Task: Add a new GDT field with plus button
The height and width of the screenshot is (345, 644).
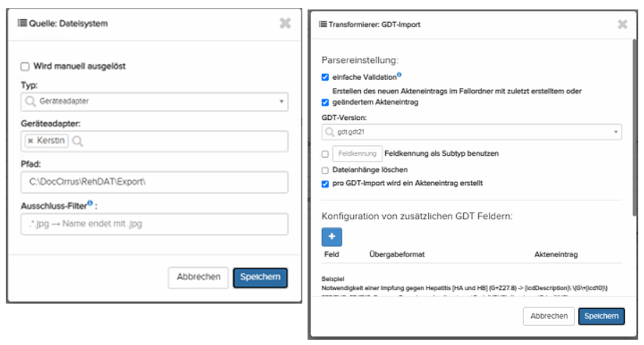Action: pyautogui.click(x=332, y=237)
